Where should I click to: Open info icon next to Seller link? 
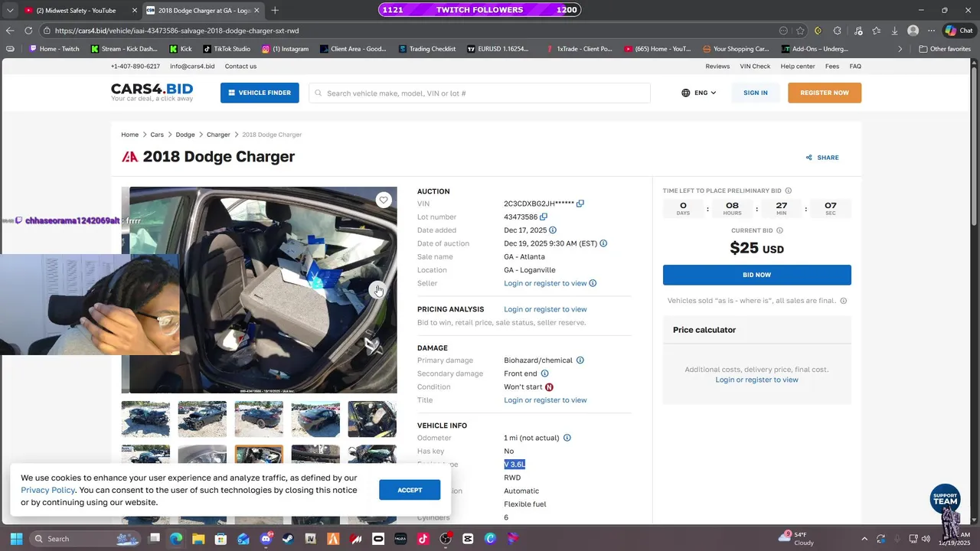pyautogui.click(x=593, y=283)
